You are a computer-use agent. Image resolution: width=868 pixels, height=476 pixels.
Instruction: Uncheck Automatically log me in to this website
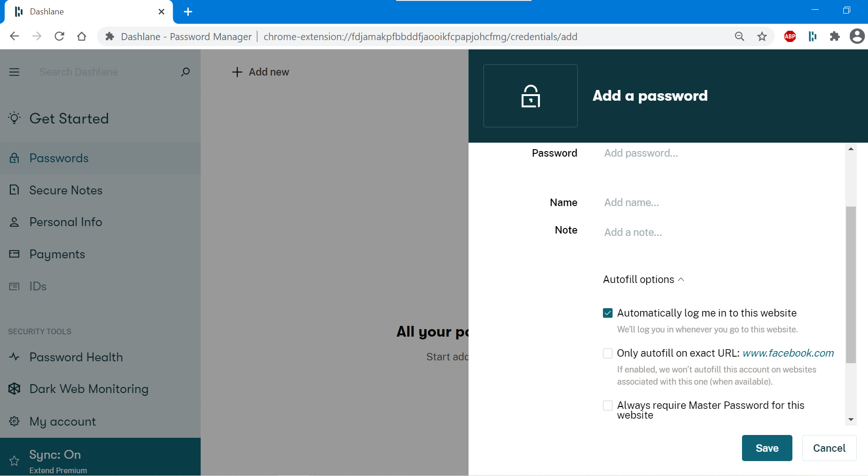[607, 313]
